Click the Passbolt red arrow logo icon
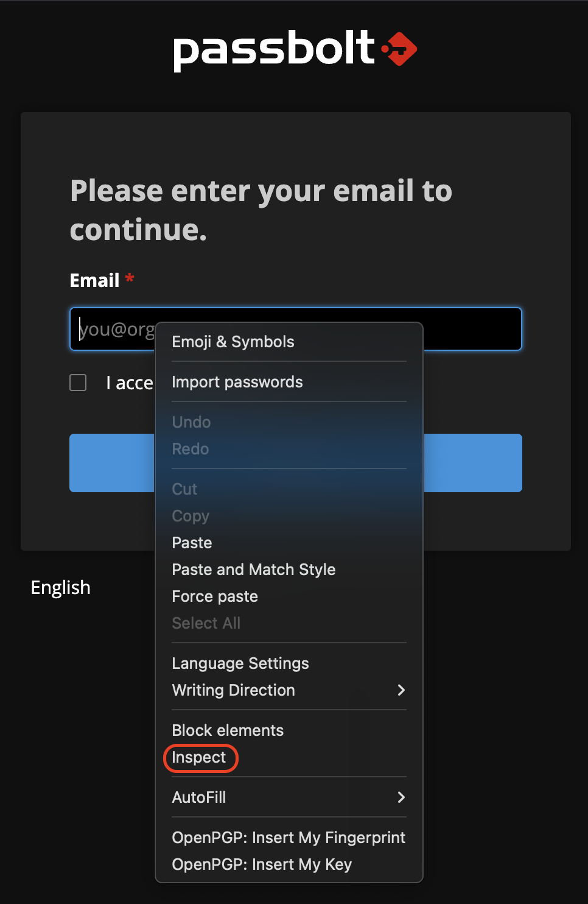Viewport: 588px width, 904px height. click(x=399, y=49)
